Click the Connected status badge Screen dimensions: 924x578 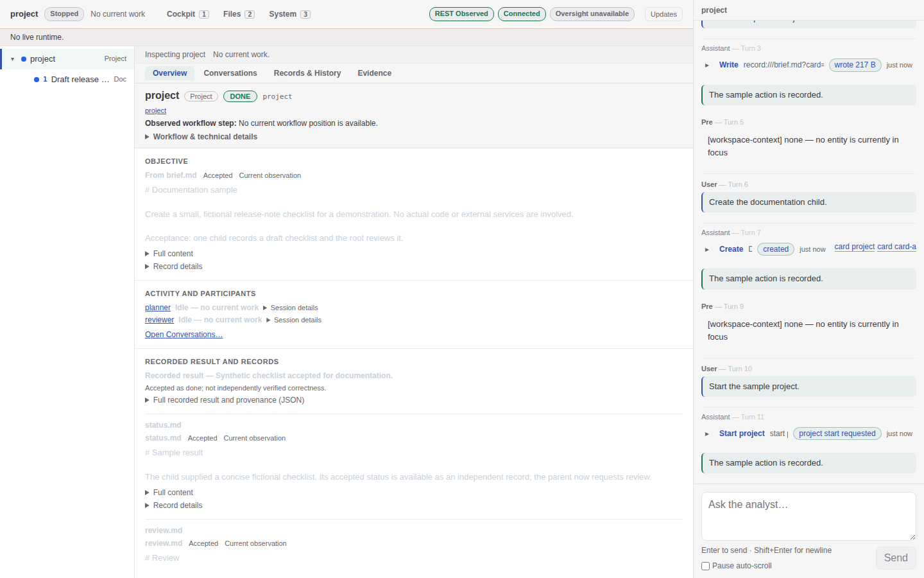click(x=522, y=14)
